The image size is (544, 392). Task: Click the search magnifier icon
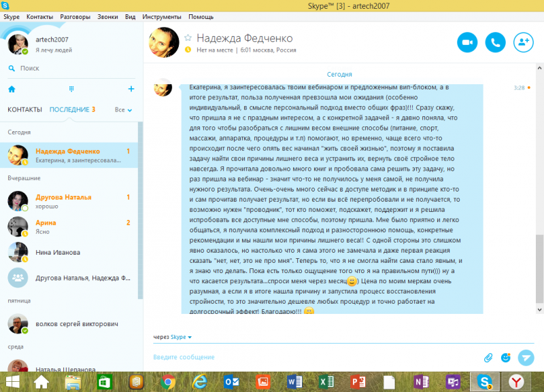click(x=12, y=69)
